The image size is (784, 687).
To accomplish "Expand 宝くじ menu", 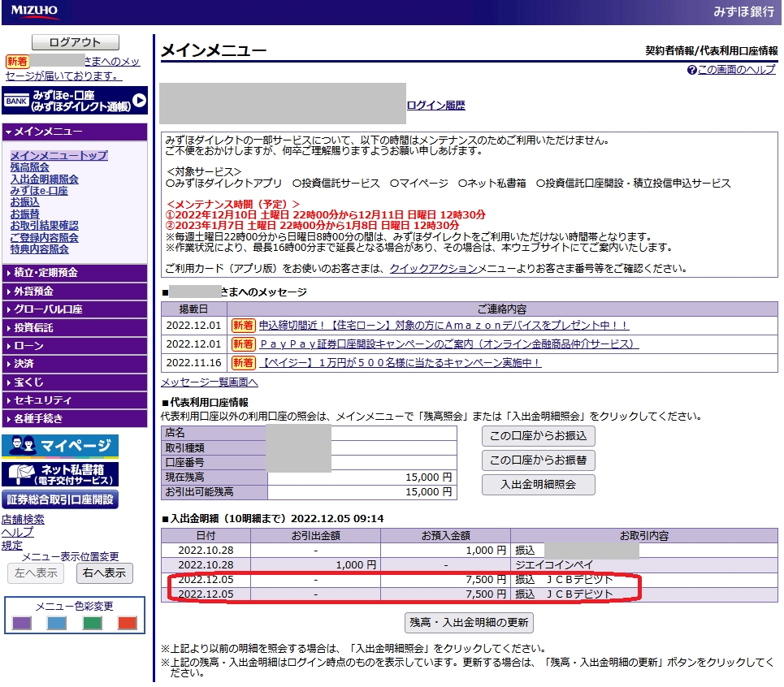I will pos(75,382).
